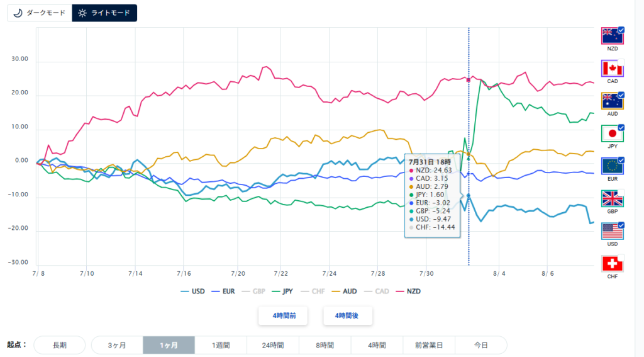Enable the United Kingdom GBP flag icon
Viewport: 644px width, 357px height.
point(613,199)
